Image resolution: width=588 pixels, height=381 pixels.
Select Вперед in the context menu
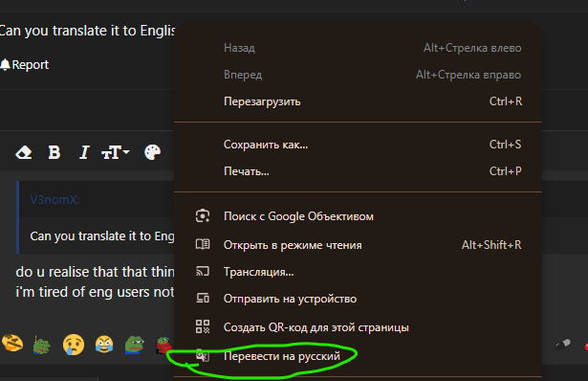click(x=359, y=75)
